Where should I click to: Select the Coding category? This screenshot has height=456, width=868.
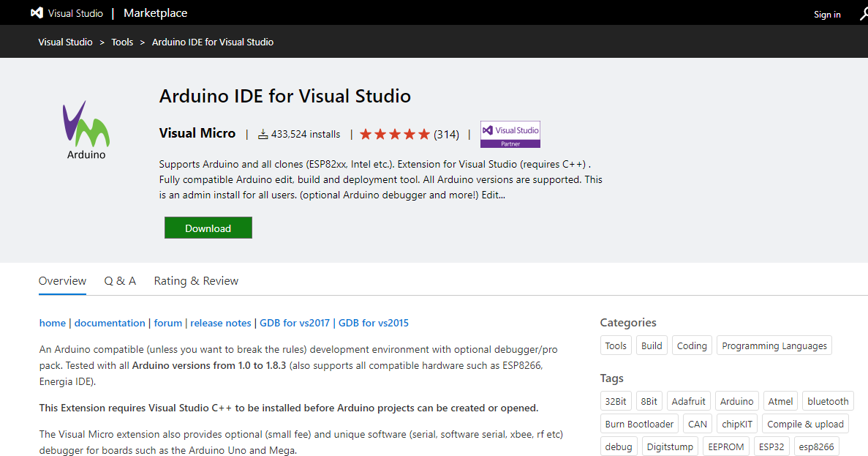coord(692,345)
